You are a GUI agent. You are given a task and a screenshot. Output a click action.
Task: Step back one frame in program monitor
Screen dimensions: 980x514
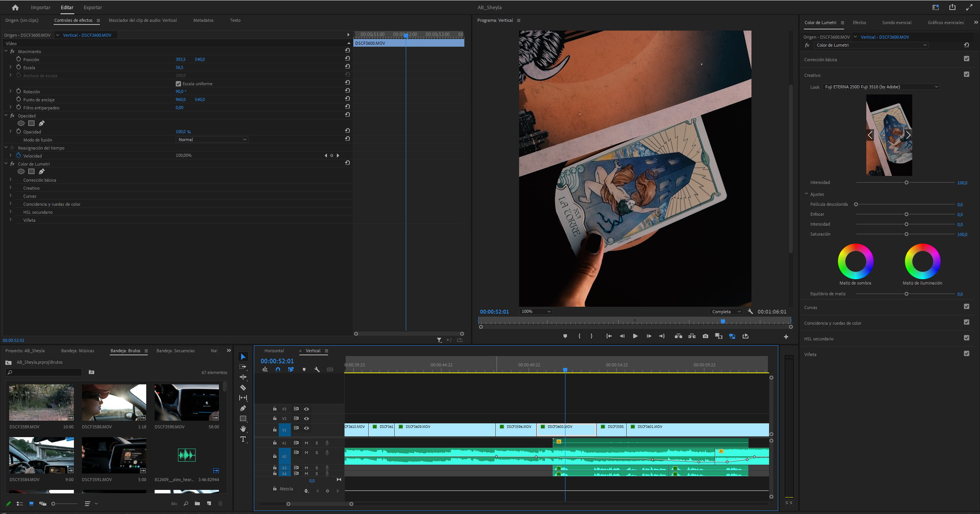coord(622,336)
